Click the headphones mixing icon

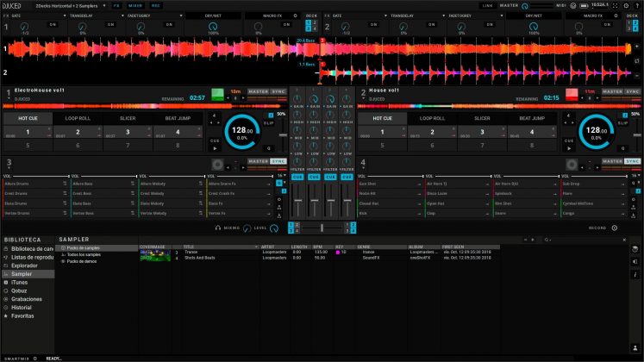point(217,228)
